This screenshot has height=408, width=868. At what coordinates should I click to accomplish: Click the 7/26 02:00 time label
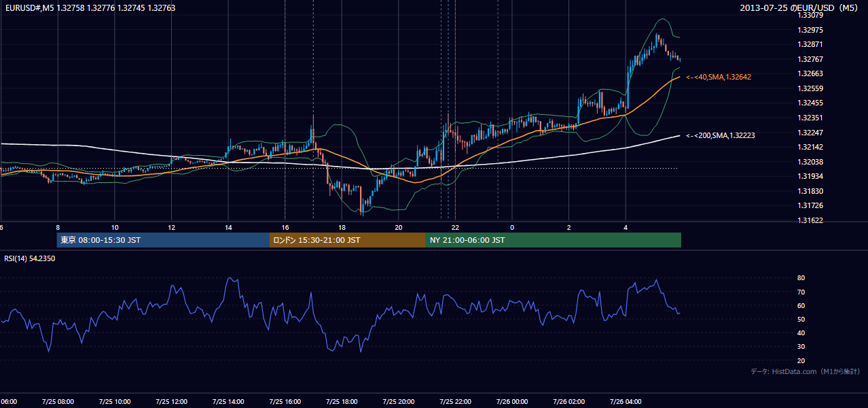coord(568,402)
